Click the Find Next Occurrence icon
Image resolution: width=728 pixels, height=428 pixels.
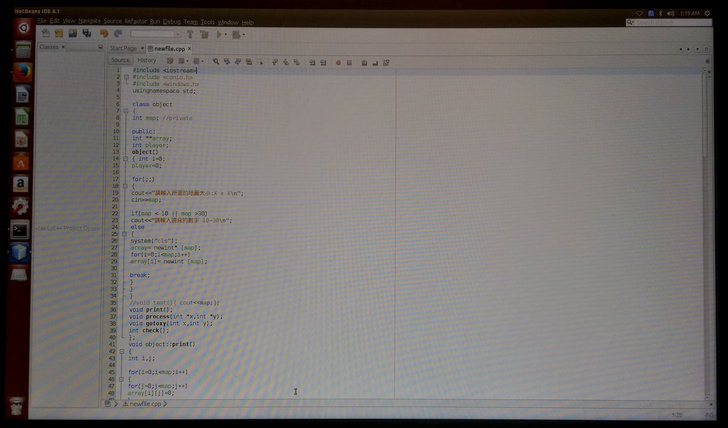[238, 62]
